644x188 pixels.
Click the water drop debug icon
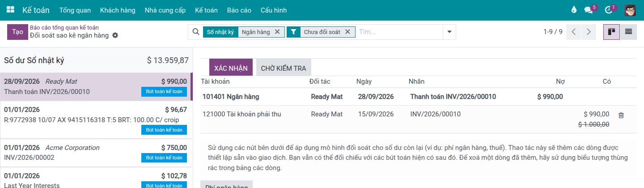(x=574, y=10)
